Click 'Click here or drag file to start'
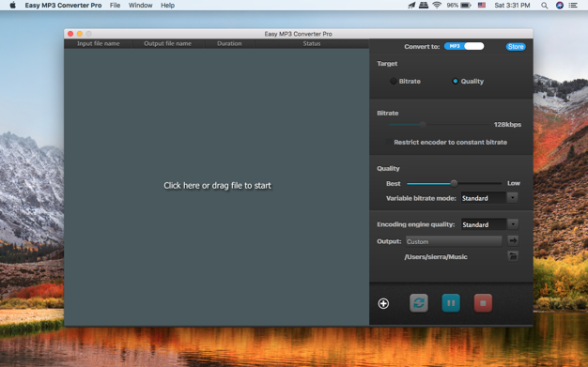This screenshot has height=367, width=588. coord(217,186)
